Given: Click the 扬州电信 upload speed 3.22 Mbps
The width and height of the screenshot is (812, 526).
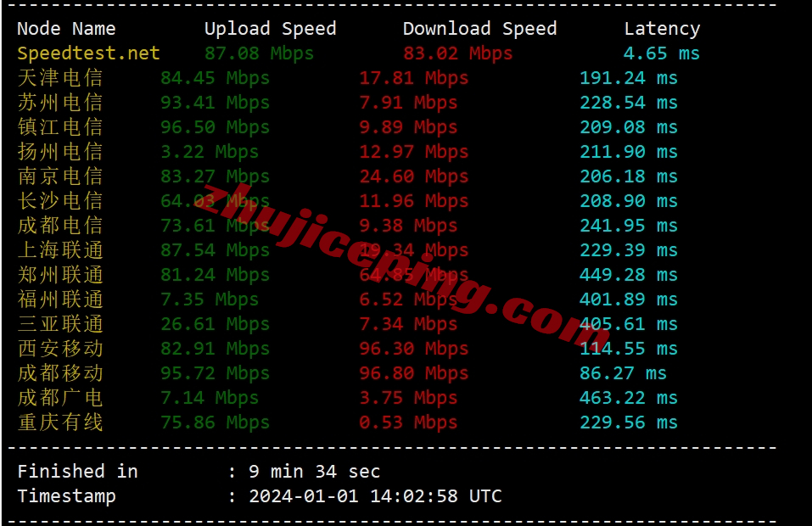Looking at the screenshot, I should pyautogui.click(x=210, y=152).
